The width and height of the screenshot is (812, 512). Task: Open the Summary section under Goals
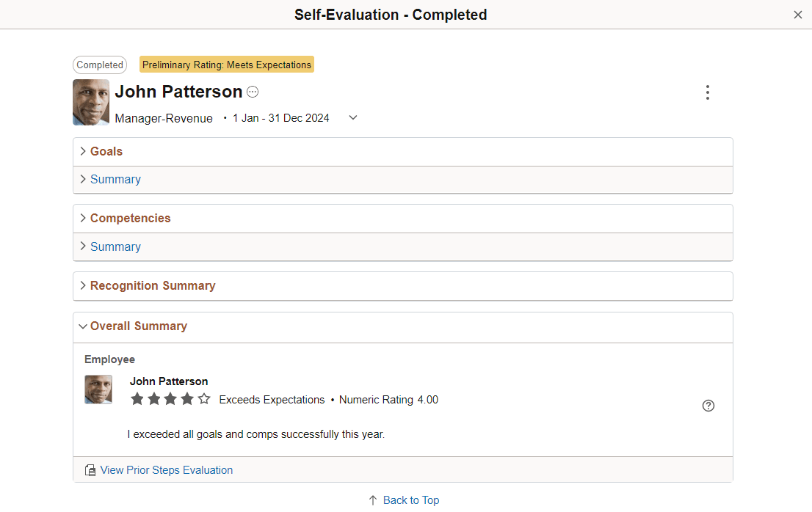coord(115,179)
